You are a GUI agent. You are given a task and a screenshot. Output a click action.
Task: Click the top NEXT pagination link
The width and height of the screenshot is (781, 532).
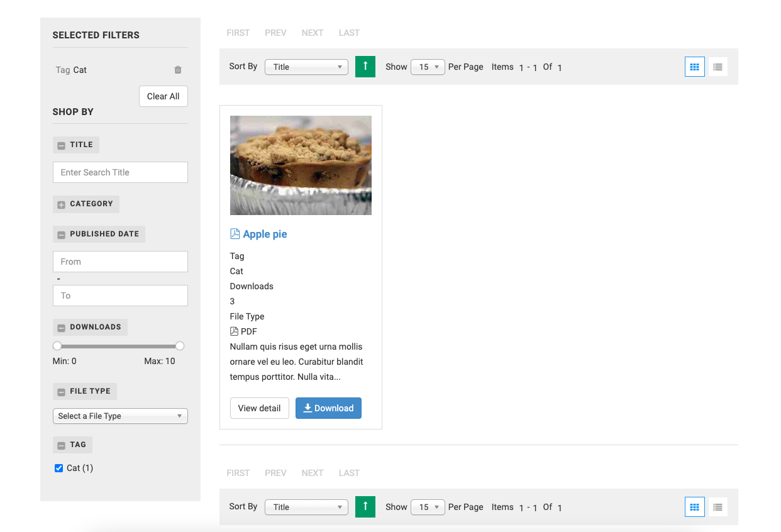pyautogui.click(x=313, y=33)
